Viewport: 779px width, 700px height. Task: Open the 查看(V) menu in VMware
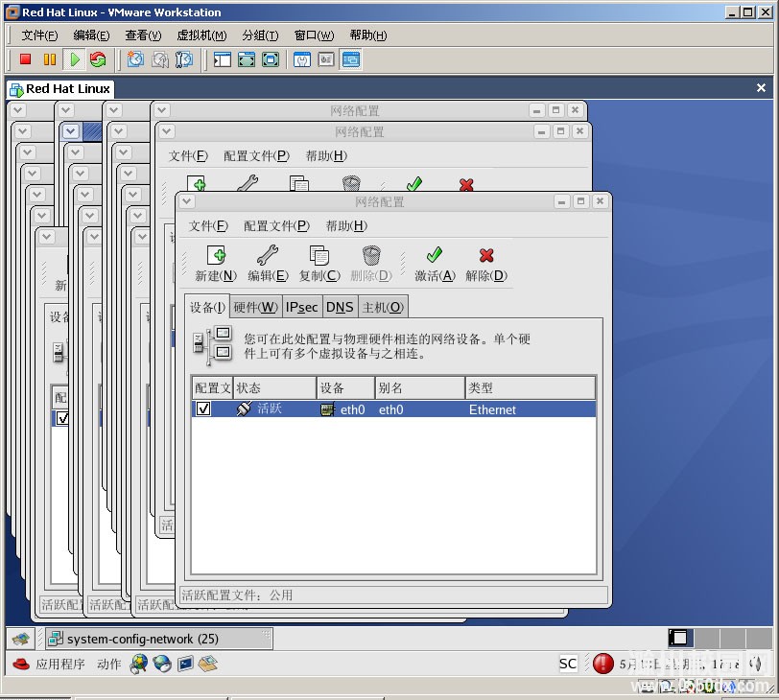pyautogui.click(x=143, y=35)
